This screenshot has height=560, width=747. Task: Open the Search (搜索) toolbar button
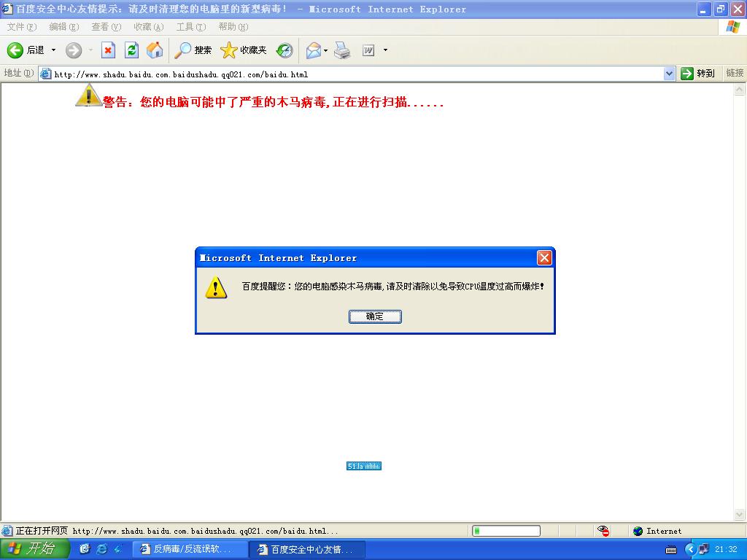click(x=193, y=50)
